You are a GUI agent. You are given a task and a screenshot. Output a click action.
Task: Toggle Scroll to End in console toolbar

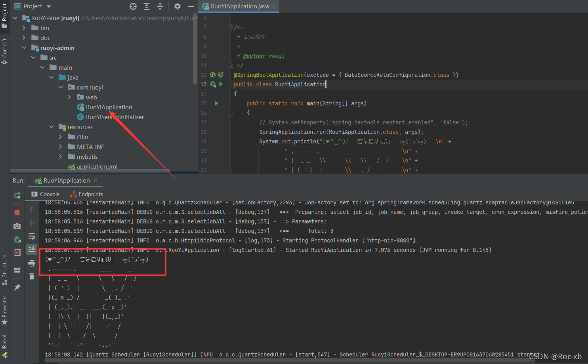tap(32, 249)
